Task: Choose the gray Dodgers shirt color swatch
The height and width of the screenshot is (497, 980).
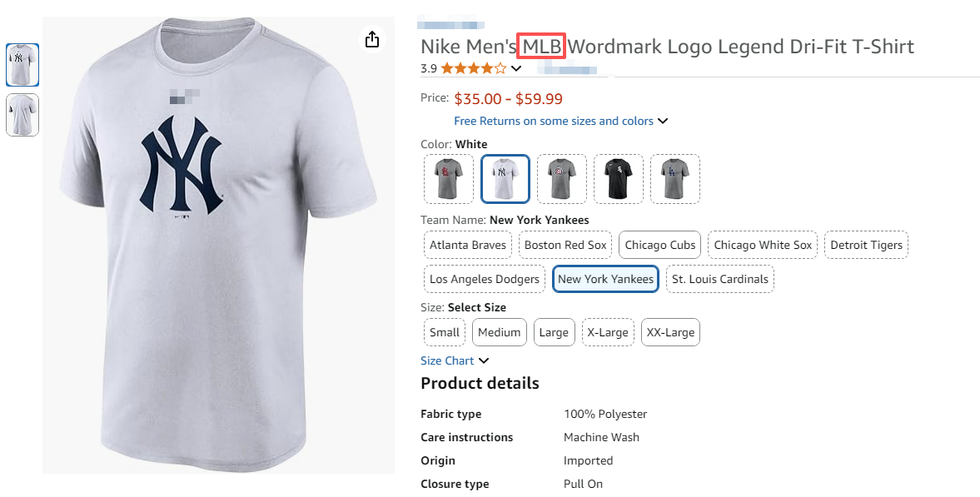Action: click(675, 179)
